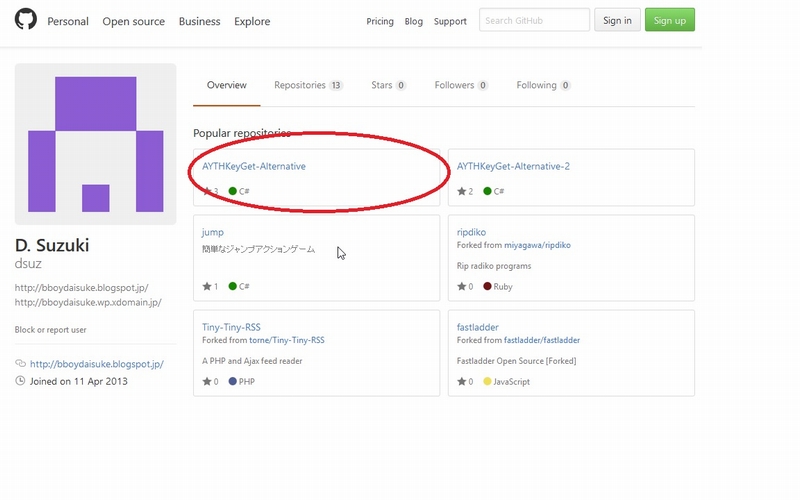The width and height of the screenshot is (800, 500).
Task: Open the Explore page
Action: pyautogui.click(x=252, y=21)
